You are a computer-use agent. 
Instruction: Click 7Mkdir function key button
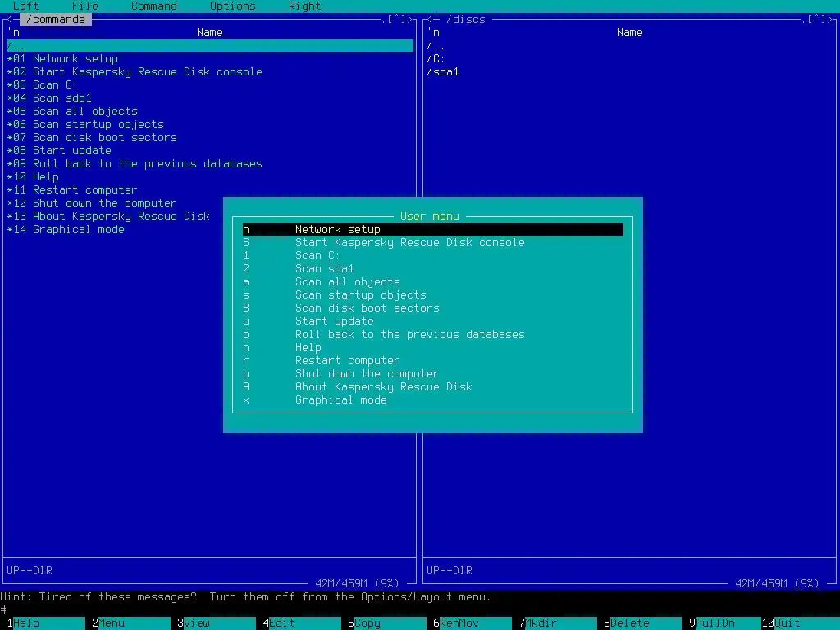pos(557,623)
